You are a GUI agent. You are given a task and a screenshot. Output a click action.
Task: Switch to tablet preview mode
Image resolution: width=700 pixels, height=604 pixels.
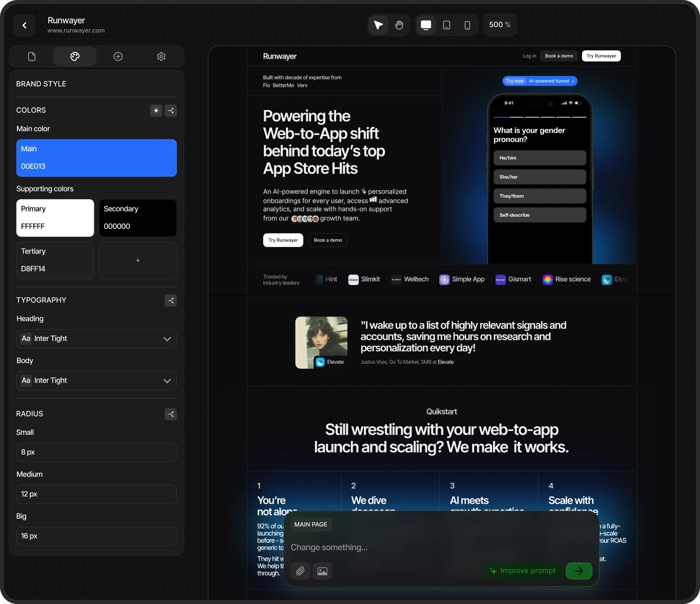coord(446,25)
